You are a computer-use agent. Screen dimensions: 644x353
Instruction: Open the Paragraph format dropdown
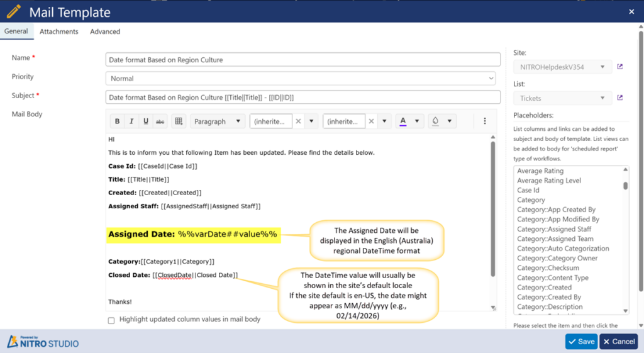tap(218, 121)
